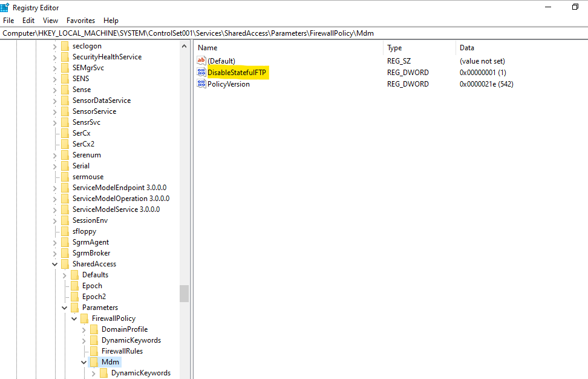Click the folder icon beside Serial key
This screenshot has height=379, width=588.
click(66, 165)
